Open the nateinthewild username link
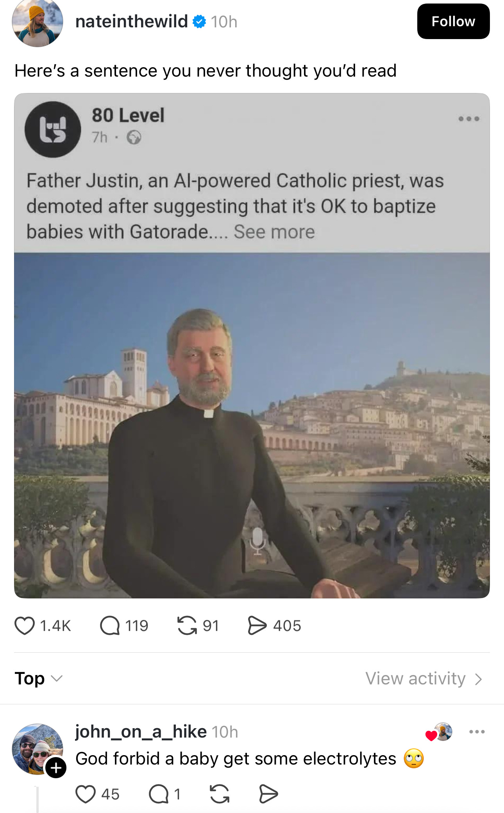This screenshot has width=504, height=813. [131, 21]
